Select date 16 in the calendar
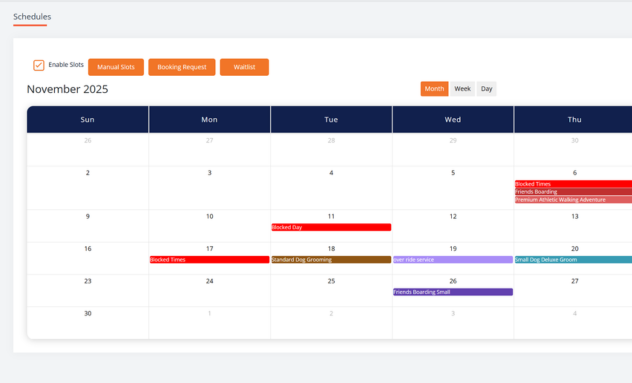 point(87,249)
